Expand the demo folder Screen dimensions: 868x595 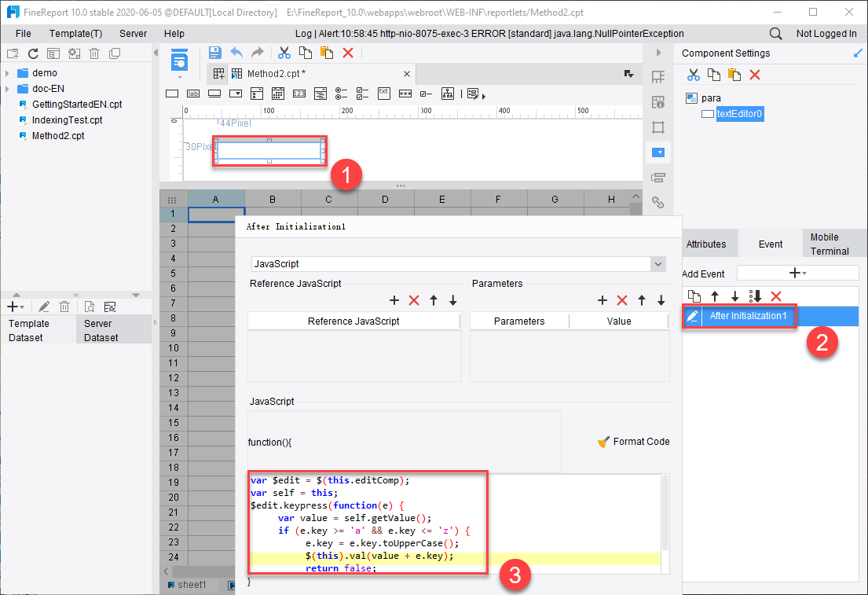click(7, 73)
